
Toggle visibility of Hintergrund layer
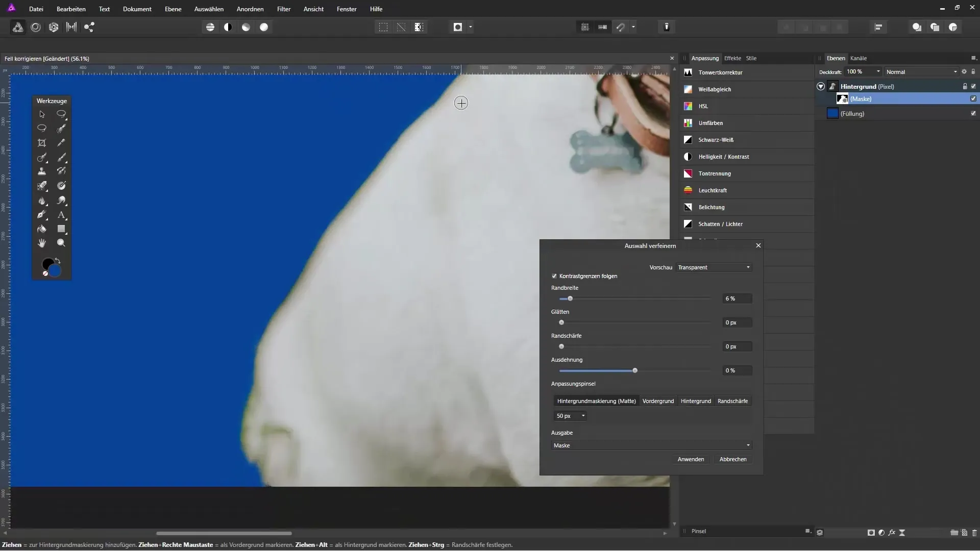tap(973, 86)
